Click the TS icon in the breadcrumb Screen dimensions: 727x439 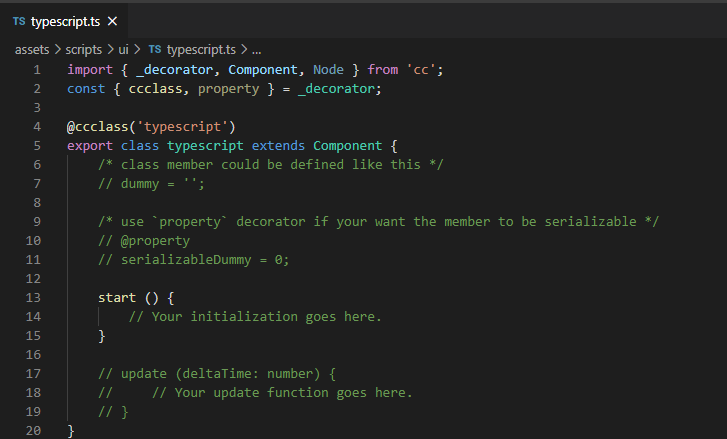154,49
